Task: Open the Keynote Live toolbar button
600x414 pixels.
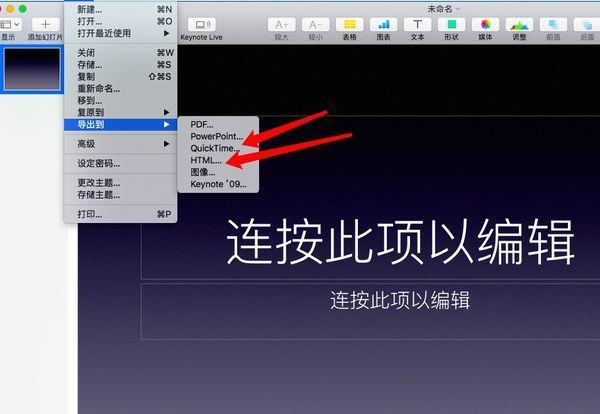Action: [x=201, y=23]
